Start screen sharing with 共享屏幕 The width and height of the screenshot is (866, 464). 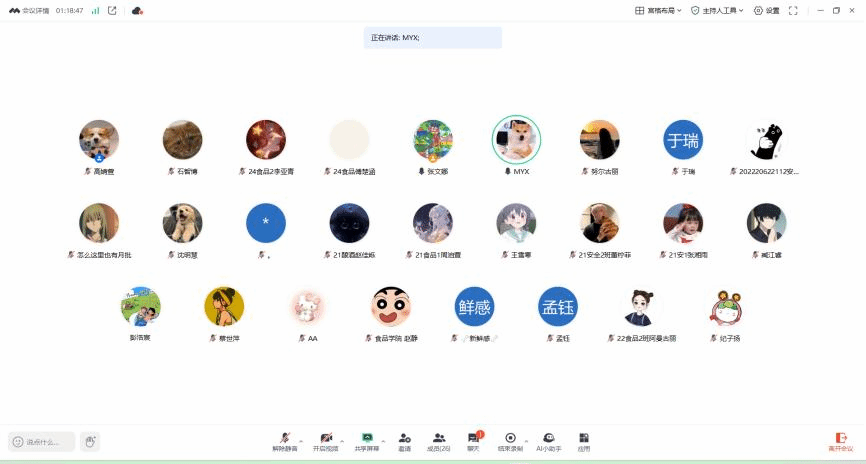367,441
